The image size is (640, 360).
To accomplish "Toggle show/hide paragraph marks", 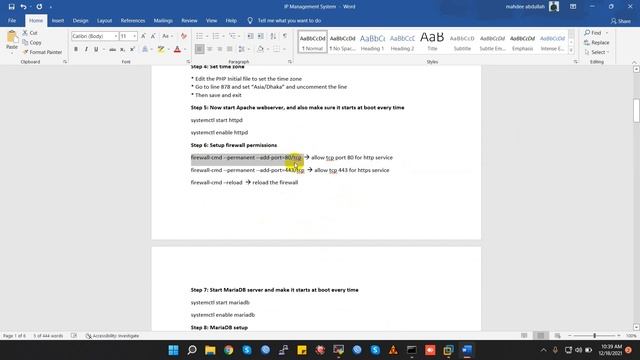I will (x=285, y=36).
